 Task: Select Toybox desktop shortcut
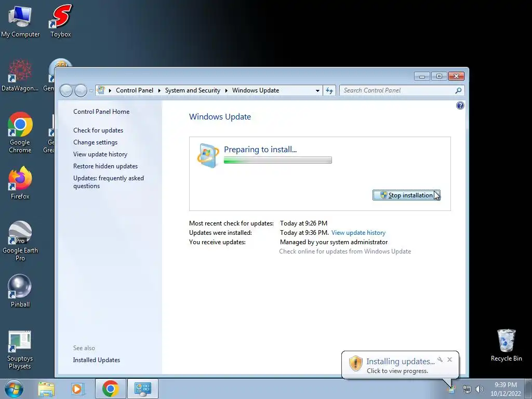[61, 21]
